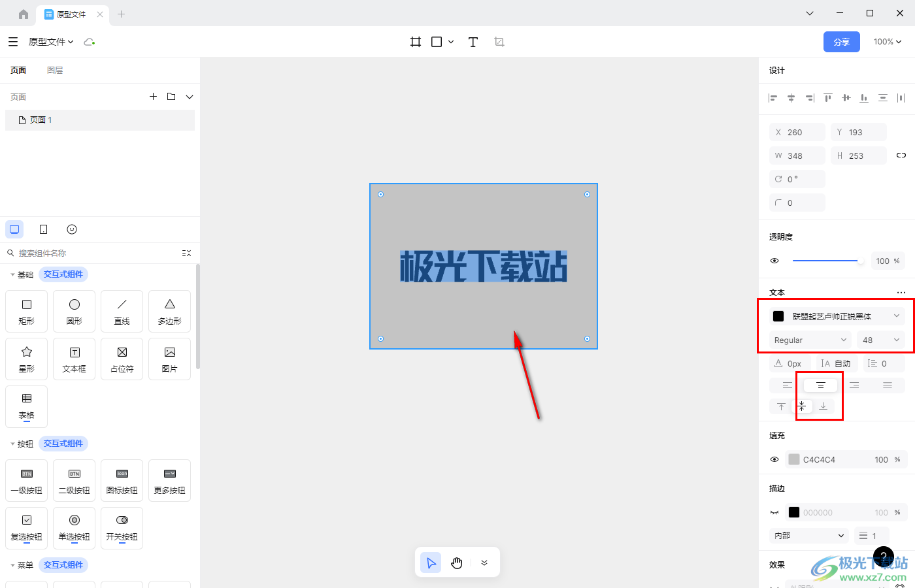Pick the 单选按钮 component

tap(75, 528)
